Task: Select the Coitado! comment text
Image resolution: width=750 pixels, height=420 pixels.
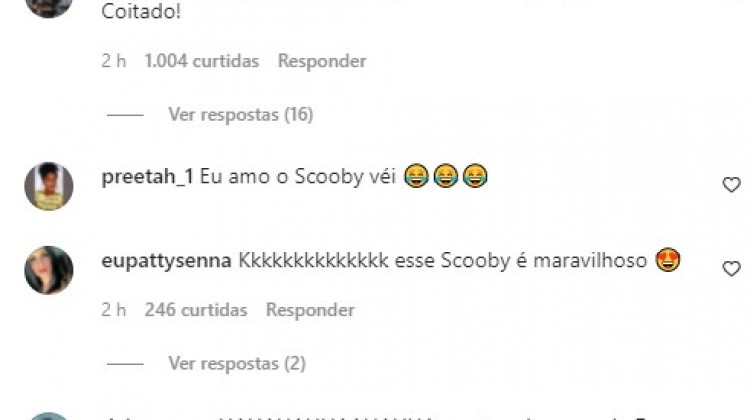Action: (141, 11)
